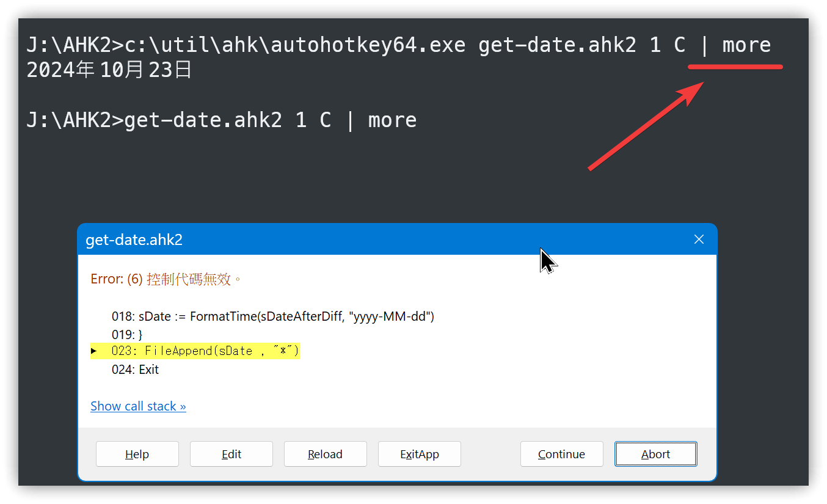Abort the current thread
The width and height of the screenshot is (827, 504).
pyautogui.click(x=655, y=454)
